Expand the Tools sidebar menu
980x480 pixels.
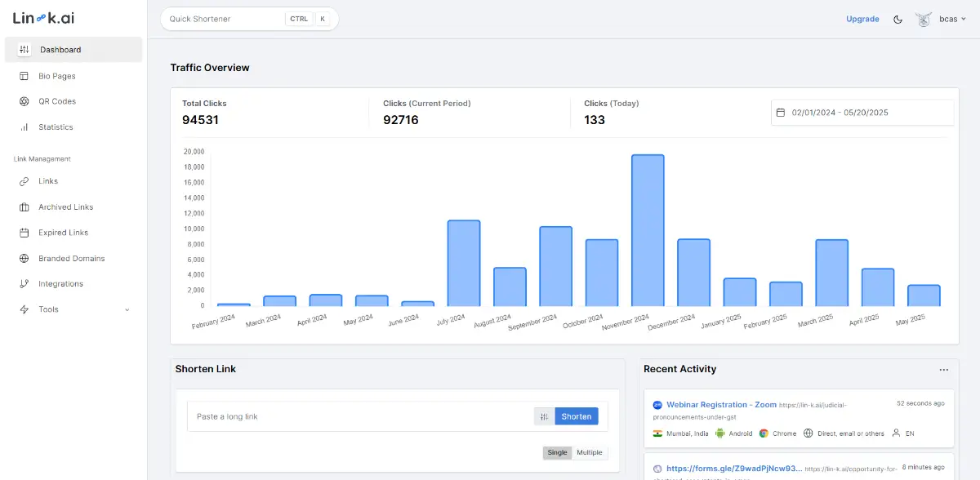coord(73,309)
